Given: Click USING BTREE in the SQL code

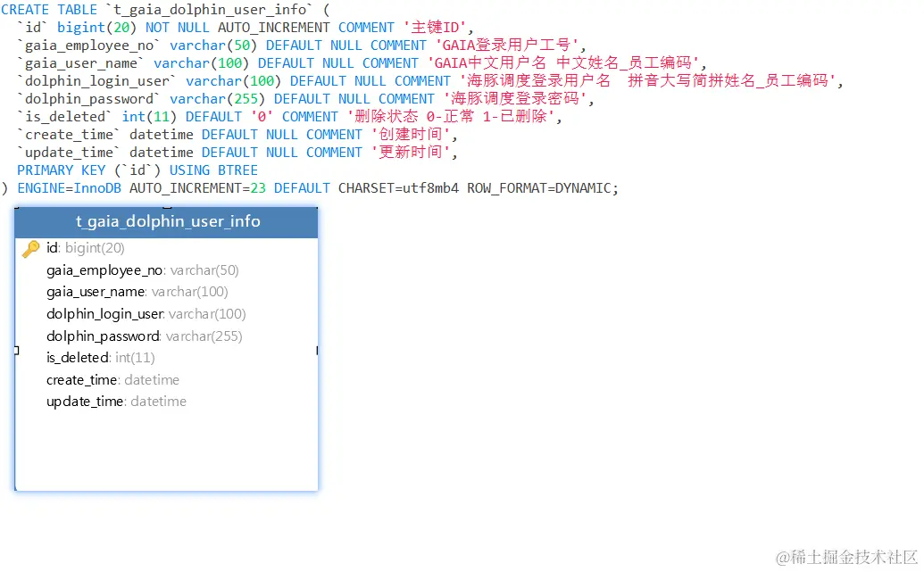Looking at the screenshot, I should pos(214,170).
